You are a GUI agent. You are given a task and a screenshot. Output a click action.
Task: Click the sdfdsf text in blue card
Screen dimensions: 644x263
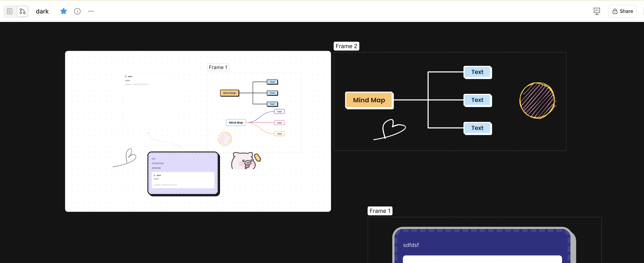coord(411,245)
